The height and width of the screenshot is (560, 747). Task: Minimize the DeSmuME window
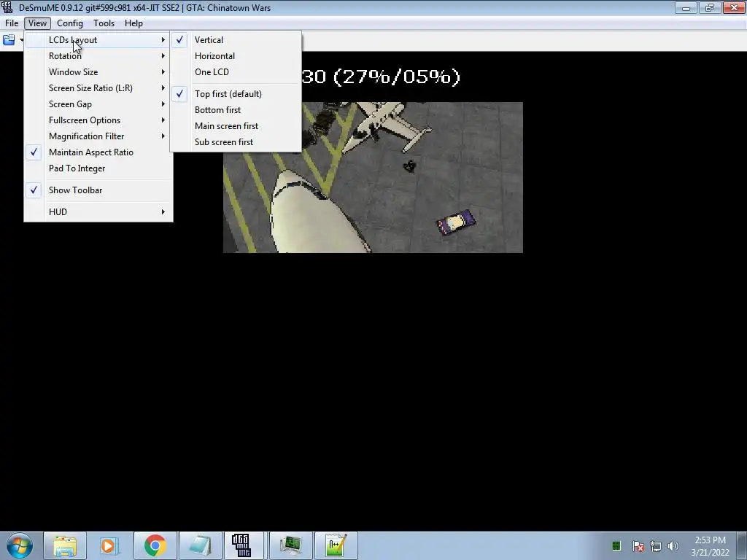[x=686, y=7]
